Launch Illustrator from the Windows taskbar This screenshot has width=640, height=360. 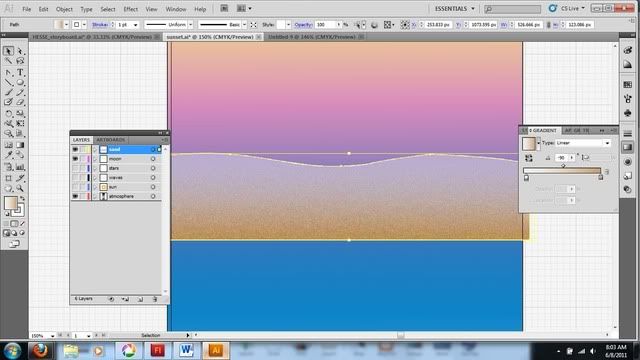tap(216, 350)
